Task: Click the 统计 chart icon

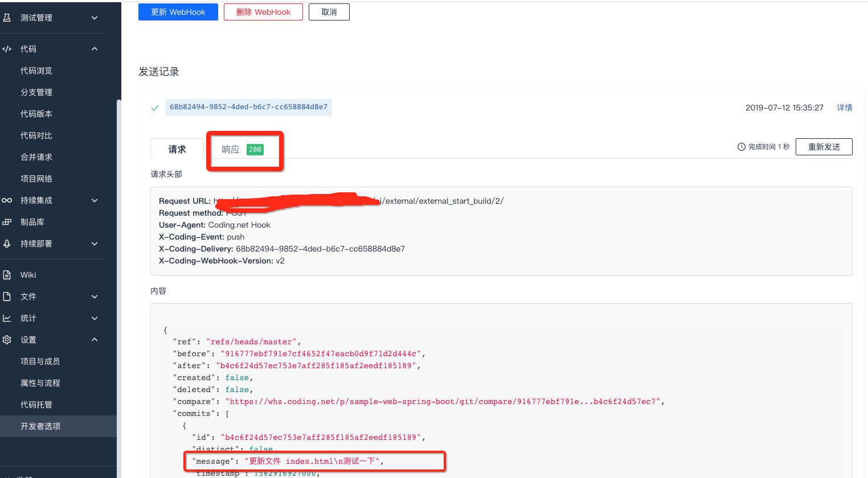Action: pyautogui.click(x=7, y=318)
